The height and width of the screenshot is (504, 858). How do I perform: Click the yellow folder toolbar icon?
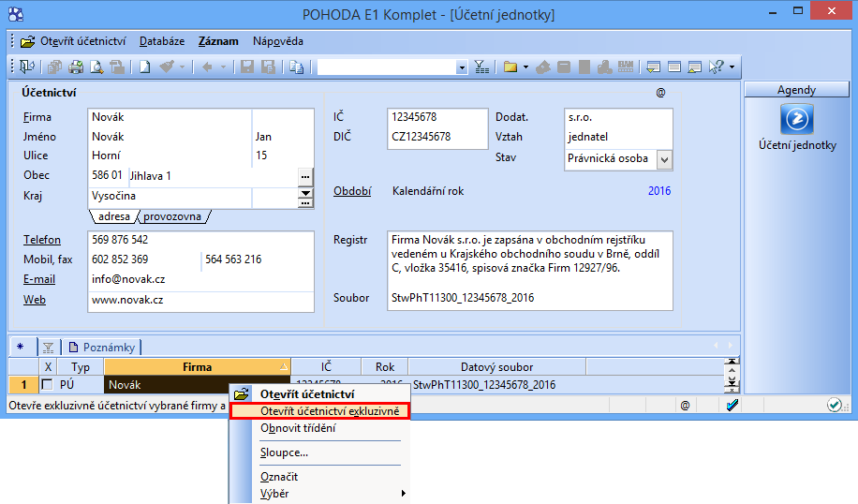coord(510,67)
